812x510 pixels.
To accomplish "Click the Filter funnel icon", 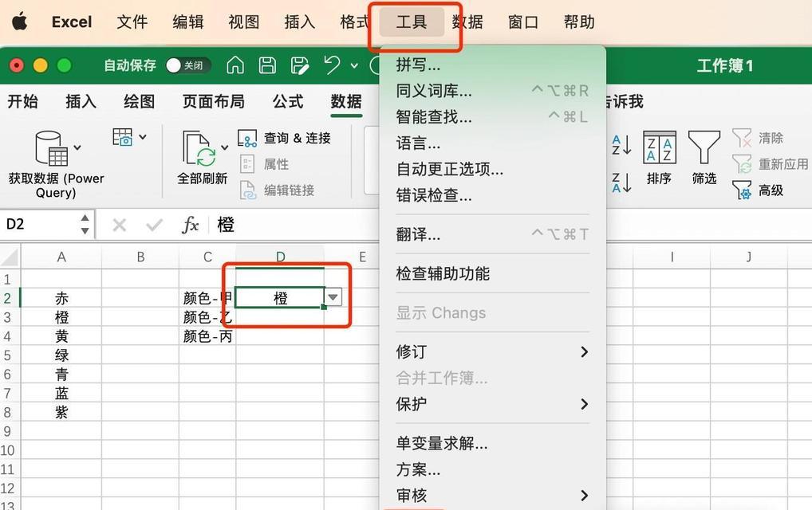I will coord(704,147).
